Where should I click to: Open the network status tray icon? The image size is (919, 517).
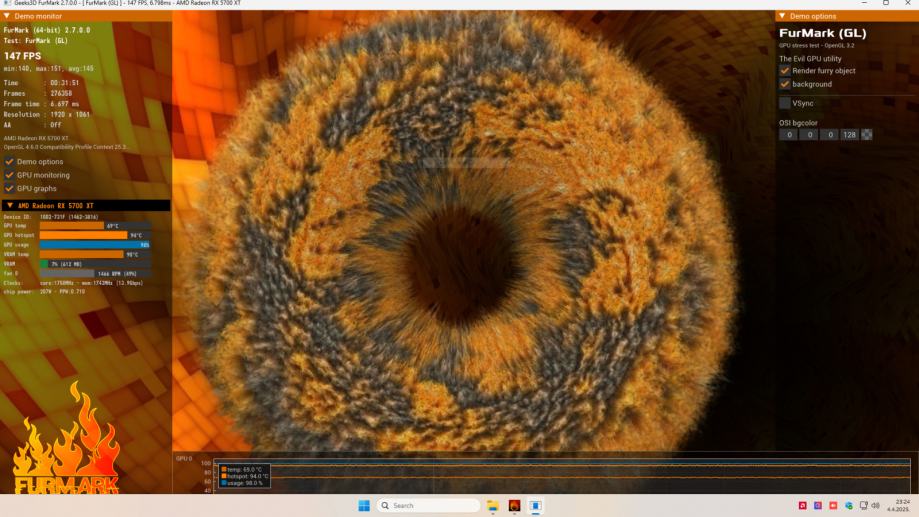(863, 505)
